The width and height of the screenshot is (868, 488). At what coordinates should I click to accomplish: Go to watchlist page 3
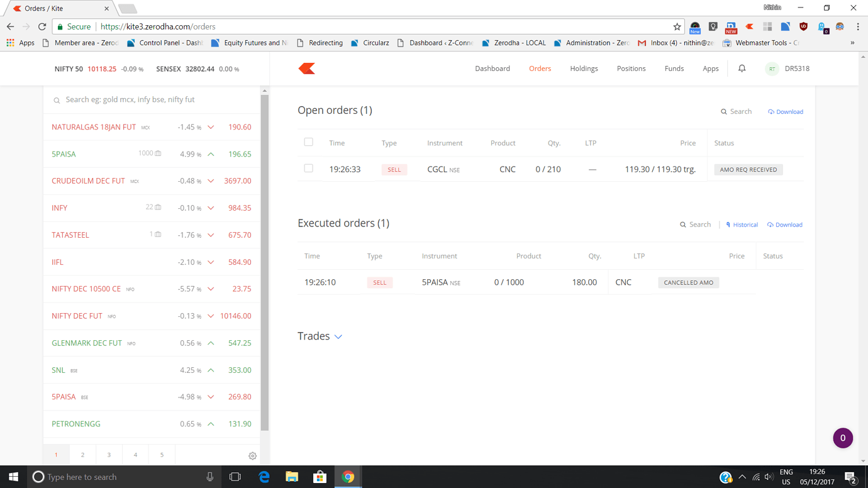click(x=109, y=455)
